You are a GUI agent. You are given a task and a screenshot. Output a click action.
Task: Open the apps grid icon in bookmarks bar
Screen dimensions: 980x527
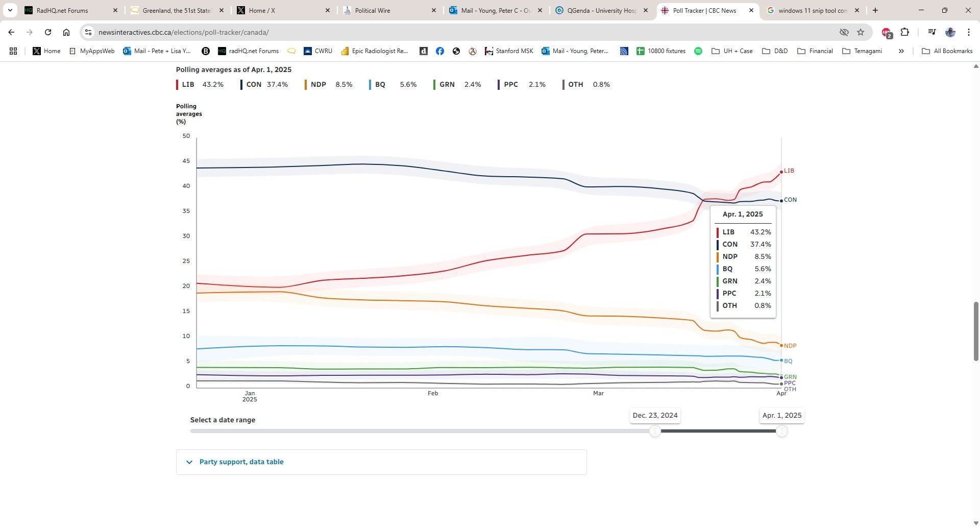pyautogui.click(x=13, y=51)
